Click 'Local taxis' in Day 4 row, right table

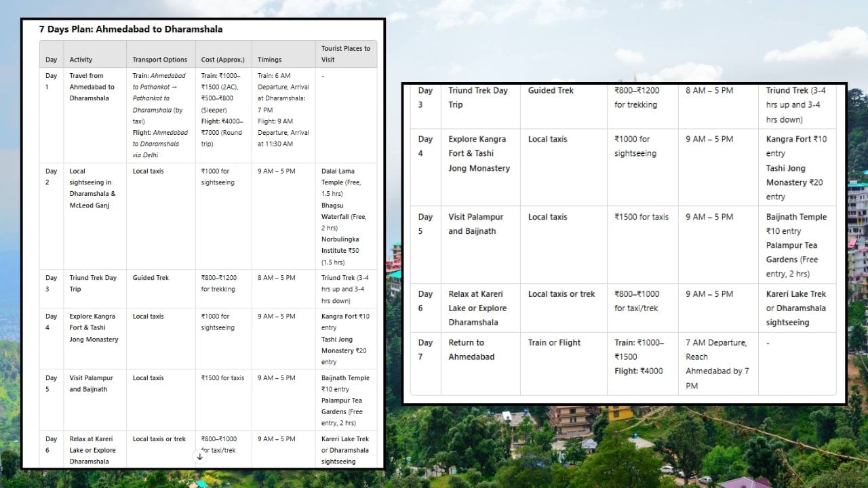click(x=547, y=139)
